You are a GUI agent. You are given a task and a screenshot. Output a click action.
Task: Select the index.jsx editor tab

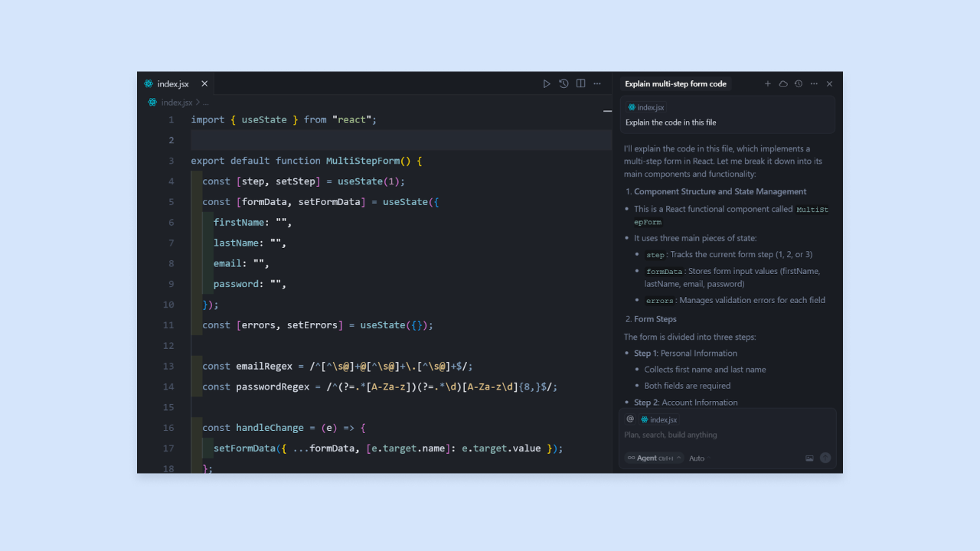pyautogui.click(x=175, y=83)
